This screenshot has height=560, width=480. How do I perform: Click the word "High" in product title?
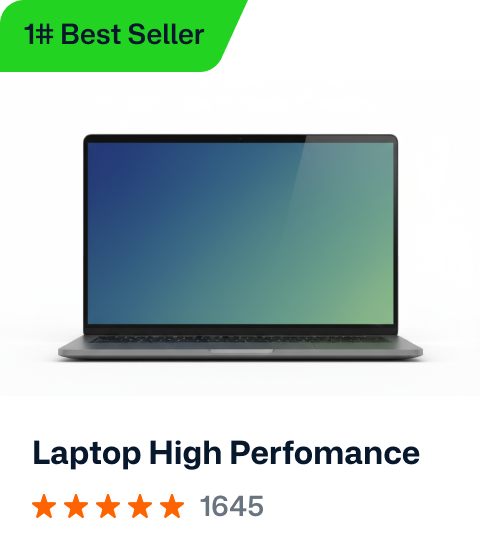[x=185, y=454]
